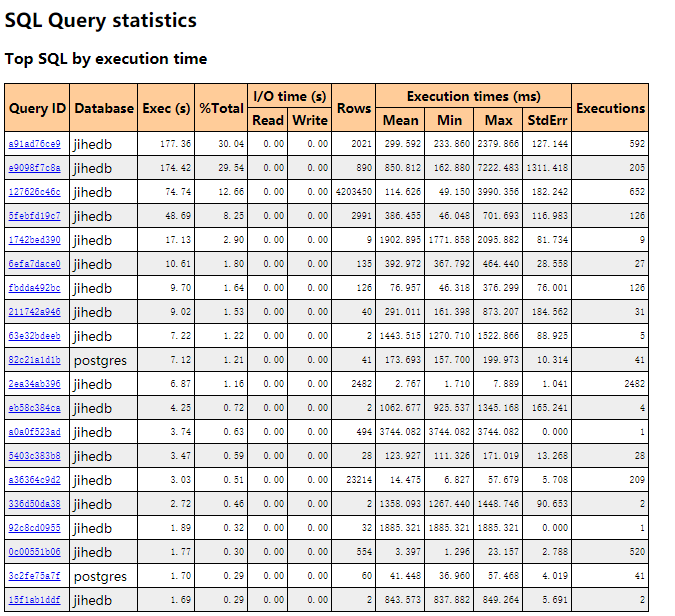This screenshot has height=616, width=675.
Task: Open query a36364c9d2
Action: coord(34,480)
